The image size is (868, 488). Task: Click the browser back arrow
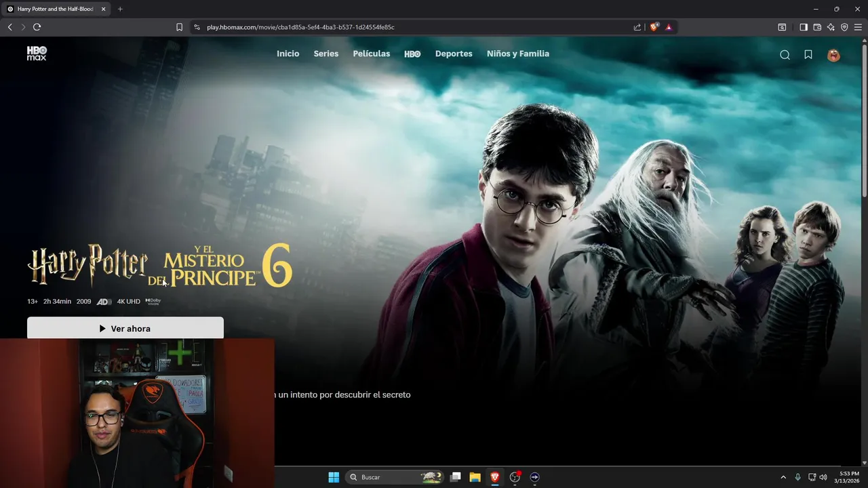pos(9,27)
